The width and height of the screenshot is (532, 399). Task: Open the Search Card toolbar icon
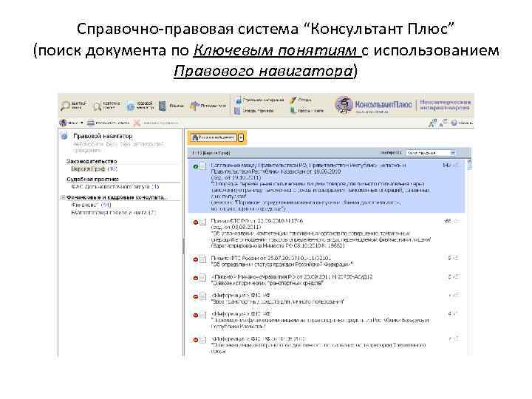point(98,106)
